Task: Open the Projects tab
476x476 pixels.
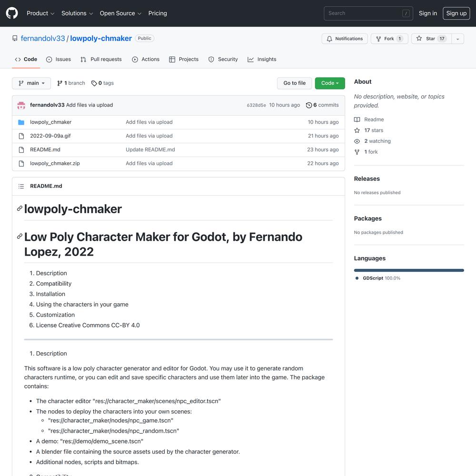Action: point(184,59)
